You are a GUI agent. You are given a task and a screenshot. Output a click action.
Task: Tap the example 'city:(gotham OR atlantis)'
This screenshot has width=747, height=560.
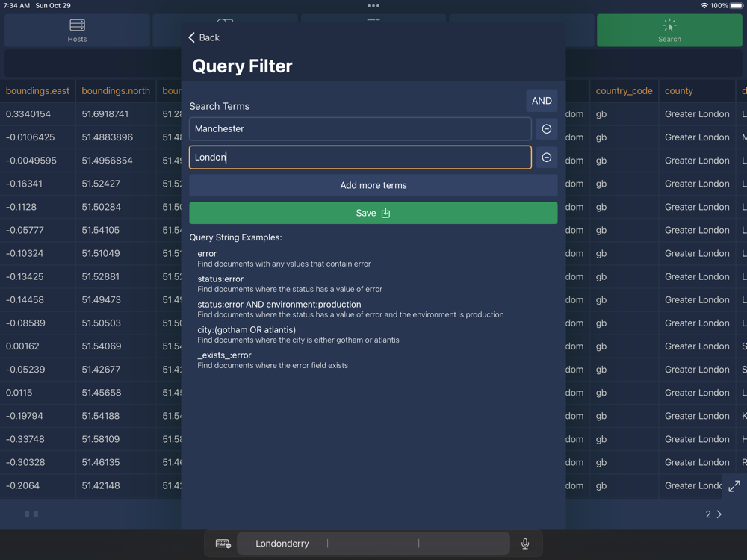247,330
